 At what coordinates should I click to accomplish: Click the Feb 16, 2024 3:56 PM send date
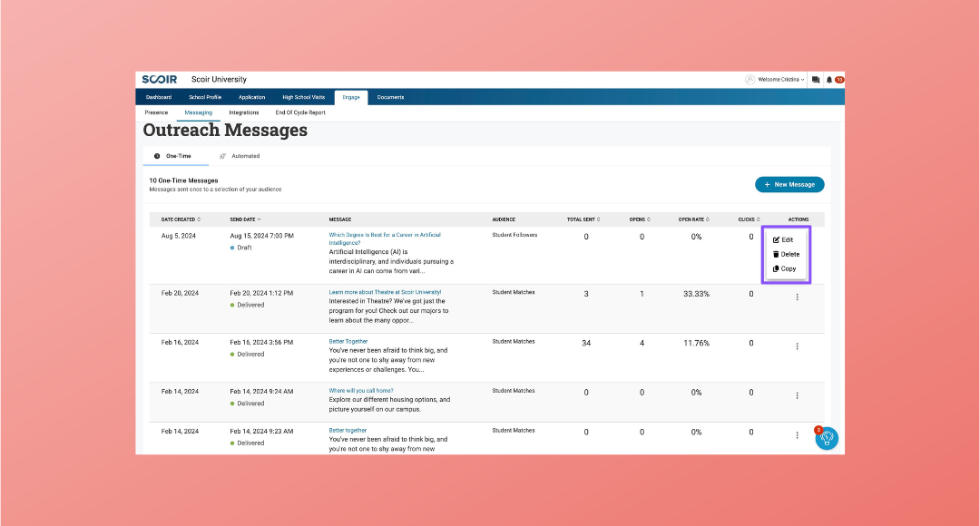pyautogui.click(x=261, y=342)
